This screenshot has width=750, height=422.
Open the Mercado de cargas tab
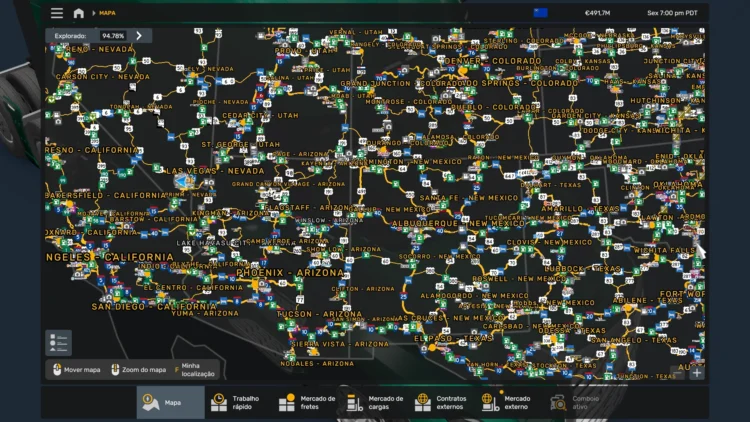coord(375,402)
